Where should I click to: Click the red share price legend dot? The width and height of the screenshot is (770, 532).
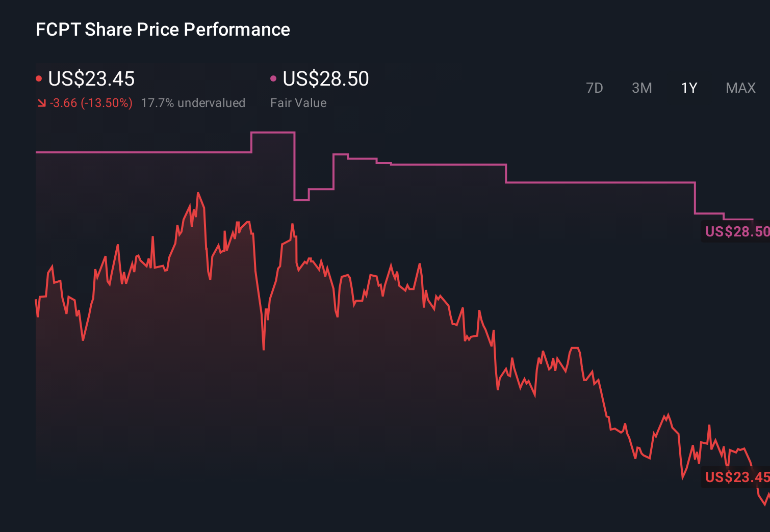(39, 77)
